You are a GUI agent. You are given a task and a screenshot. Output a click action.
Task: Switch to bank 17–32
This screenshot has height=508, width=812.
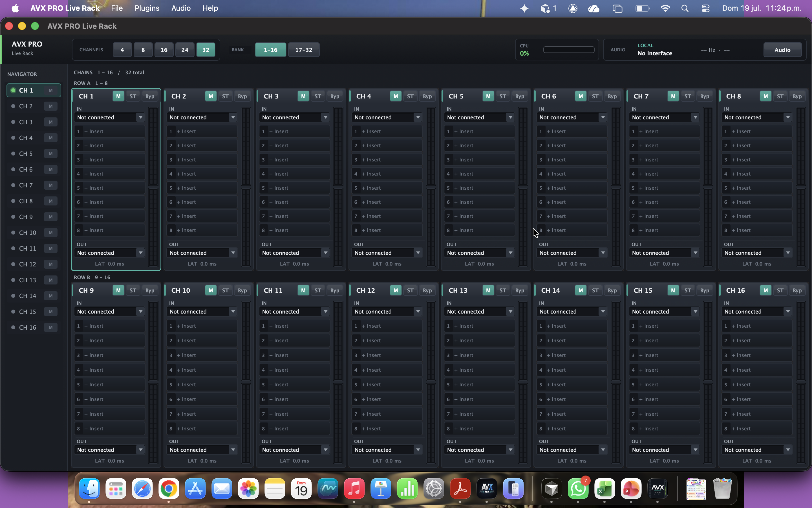(304, 50)
